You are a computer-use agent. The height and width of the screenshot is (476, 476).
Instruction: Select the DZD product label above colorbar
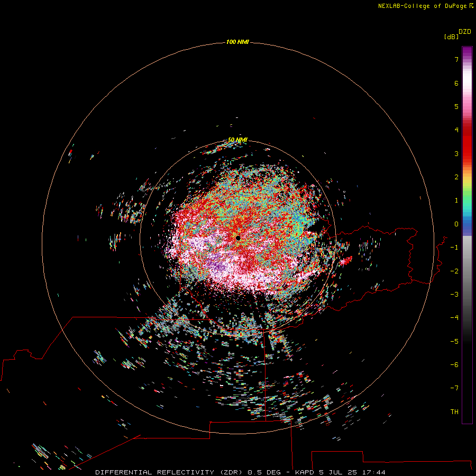(465, 32)
